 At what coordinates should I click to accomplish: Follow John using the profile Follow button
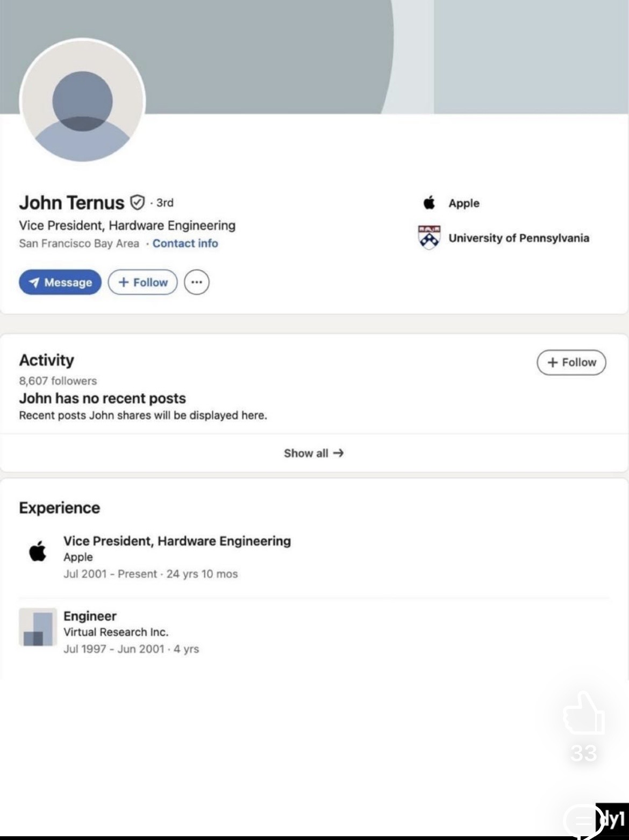click(x=142, y=282)
